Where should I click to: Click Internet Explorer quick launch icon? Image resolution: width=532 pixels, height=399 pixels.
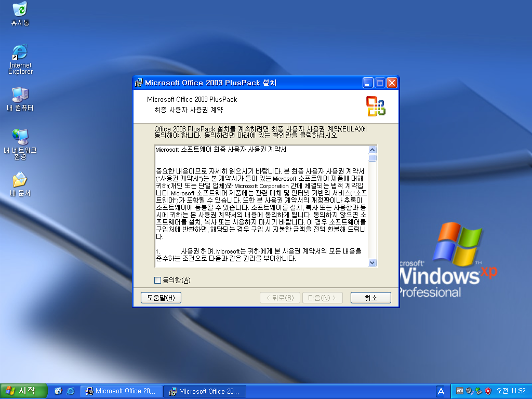[x=71, y=391]
